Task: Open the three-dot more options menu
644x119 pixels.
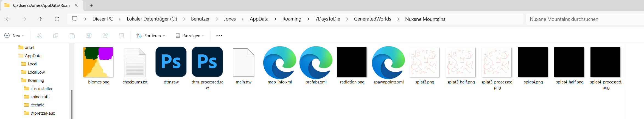Action: click(219, 36)
